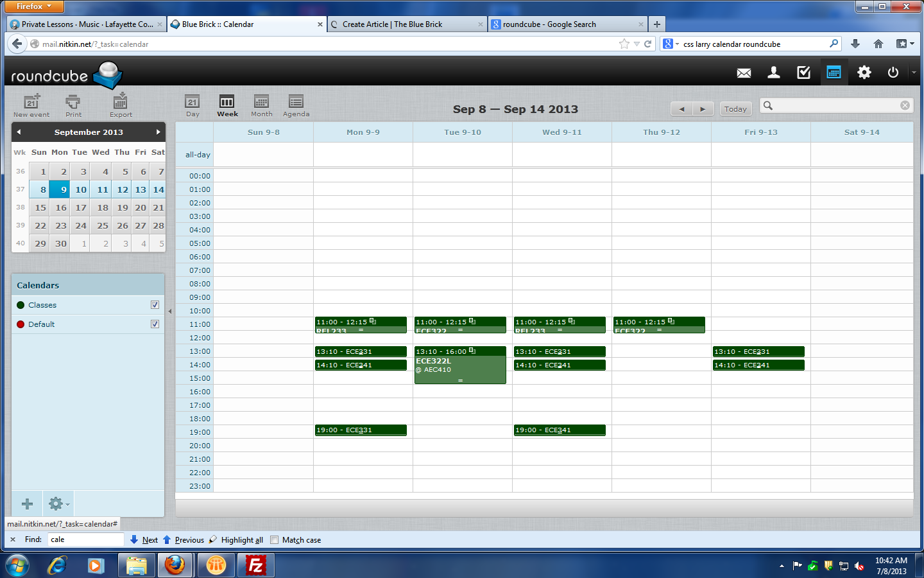Screen dimensions: 924x578
Task: Click the Logout power icon
Action: (x=893, y=73)
